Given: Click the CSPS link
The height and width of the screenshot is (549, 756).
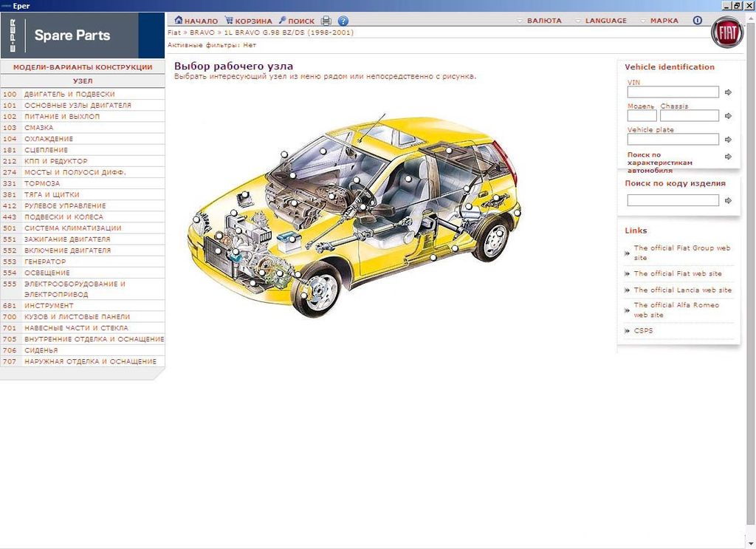Looking at the screenshot, I should point(643,330).
